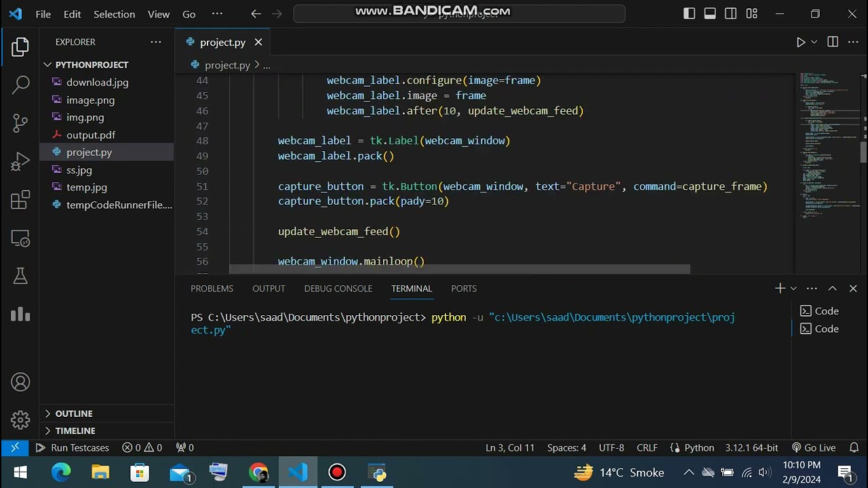Open run options dropdown arrow beside play
The height and width of the screenshot is (488, 868).
814,42
